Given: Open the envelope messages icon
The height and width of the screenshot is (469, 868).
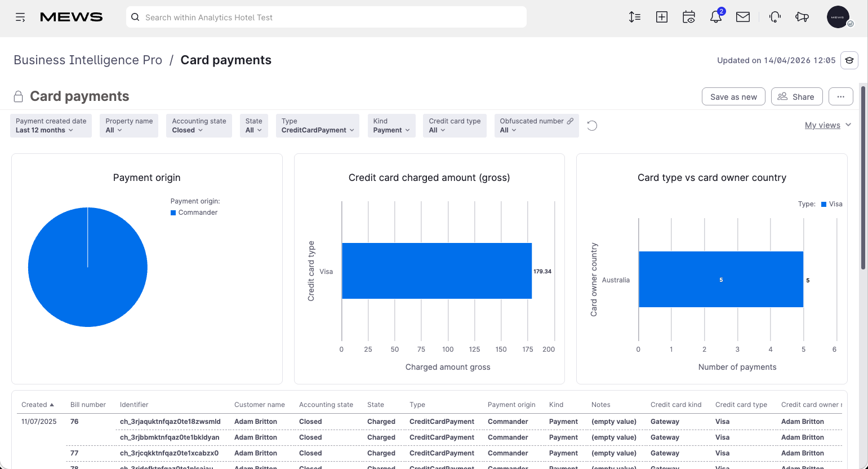Looking at the screenshot, I should [x=743, y=17].
